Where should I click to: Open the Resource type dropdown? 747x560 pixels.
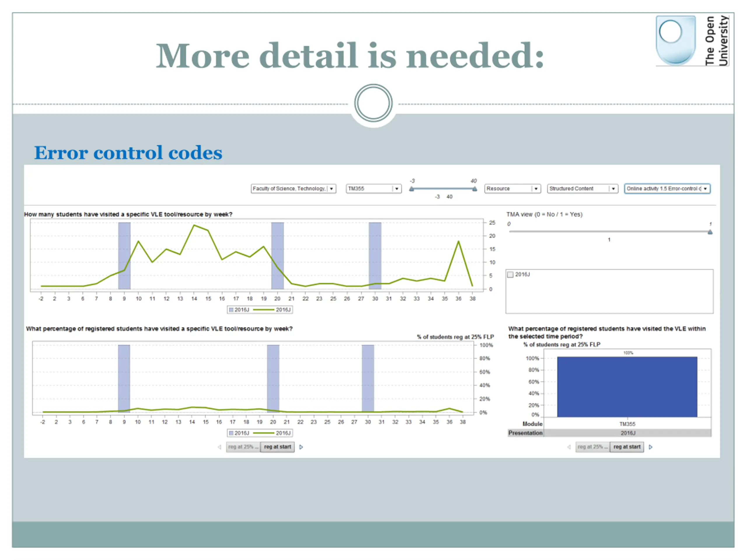513,189
